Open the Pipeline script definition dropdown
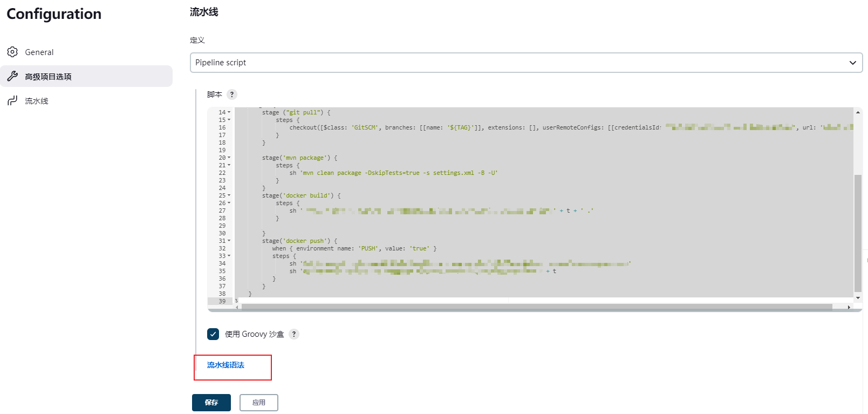This screenshot has width=868, height=414. 526,63
